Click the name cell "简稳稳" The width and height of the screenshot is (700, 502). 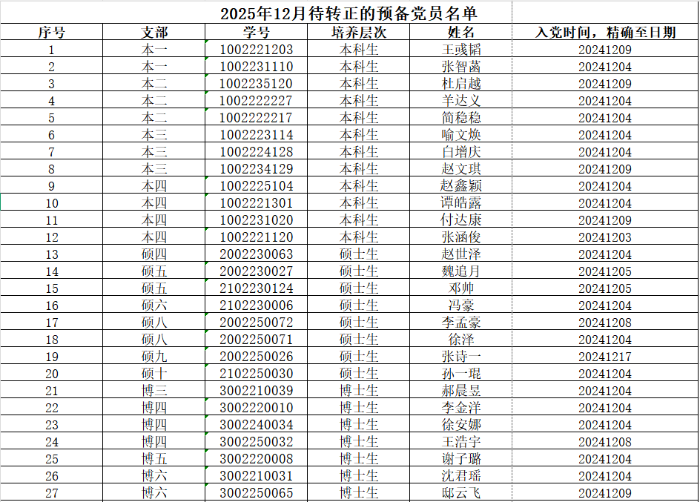[x=461, y=117]
